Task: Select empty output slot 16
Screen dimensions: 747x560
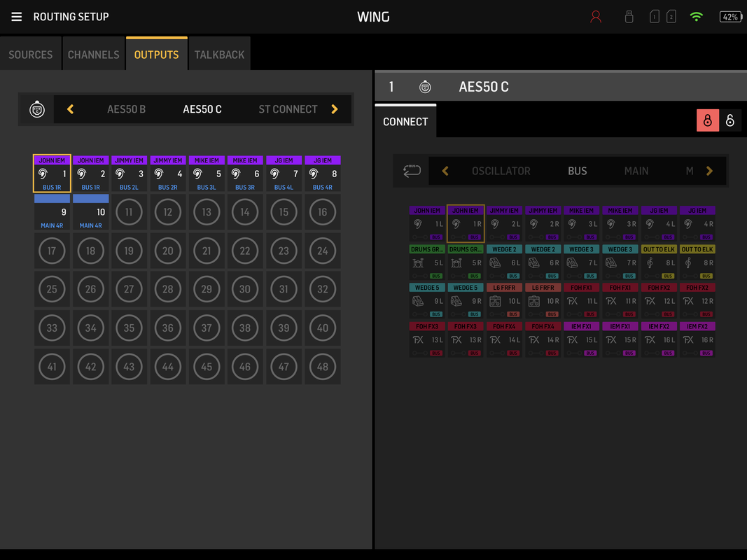Action: click(323, 212)
